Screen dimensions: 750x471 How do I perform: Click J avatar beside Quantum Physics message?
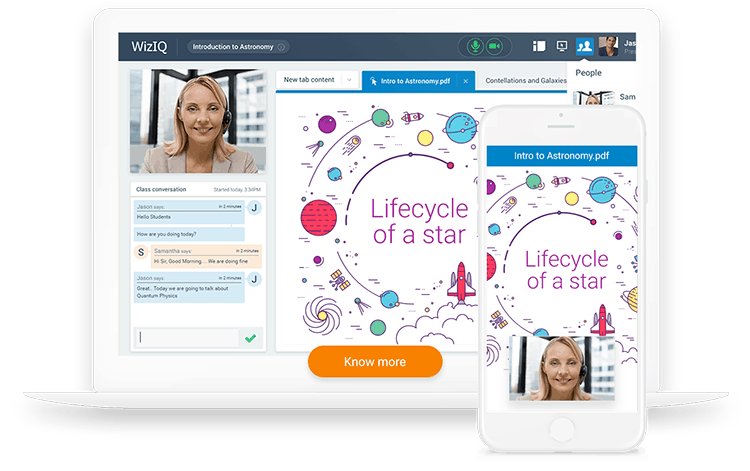254,279
